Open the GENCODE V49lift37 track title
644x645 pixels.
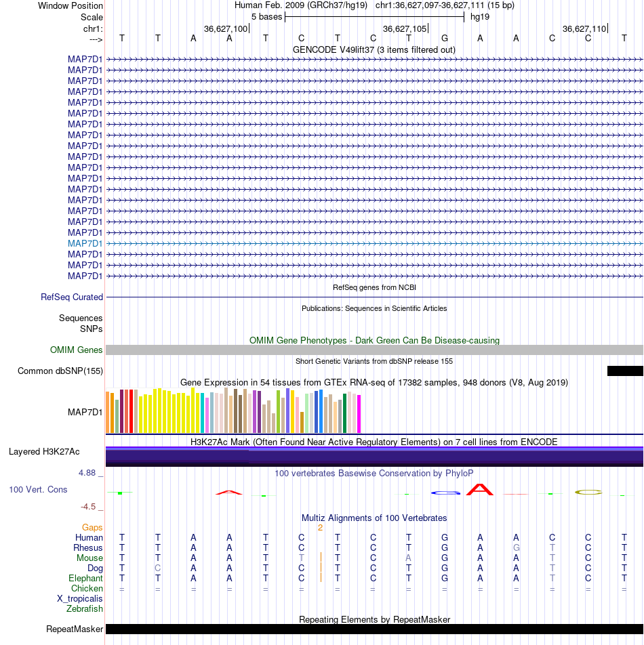click(374, 49)
